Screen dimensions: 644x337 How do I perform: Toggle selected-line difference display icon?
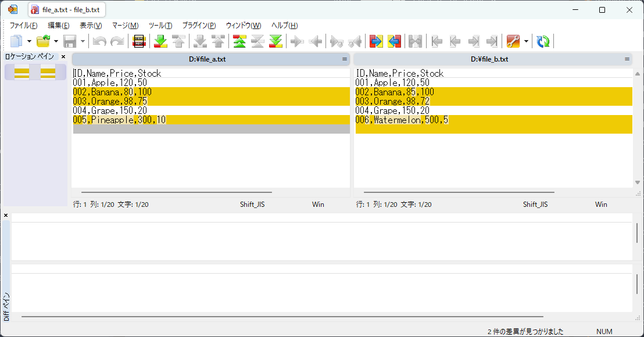click(x=139, y=41)
